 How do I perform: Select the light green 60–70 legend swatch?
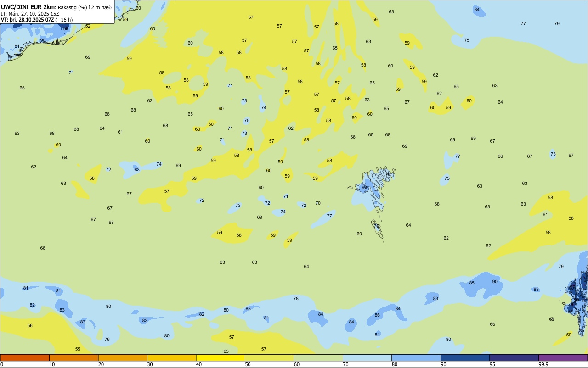click(x=318, y=357)
